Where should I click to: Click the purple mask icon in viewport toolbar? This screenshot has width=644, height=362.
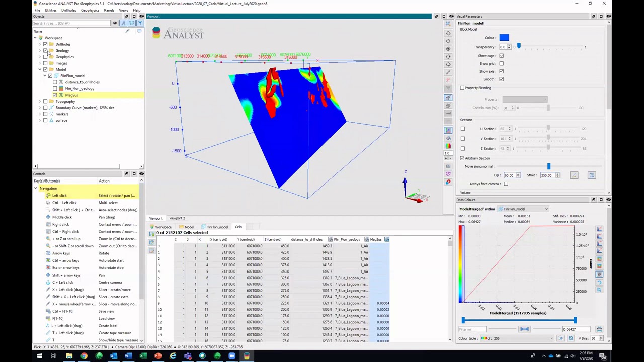[448, 174]
